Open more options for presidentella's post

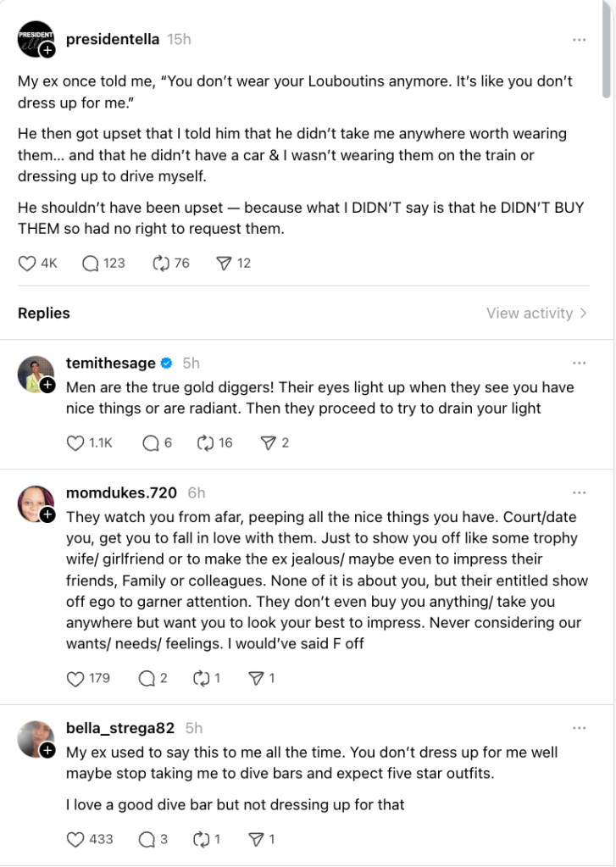(x=580, y=40)
